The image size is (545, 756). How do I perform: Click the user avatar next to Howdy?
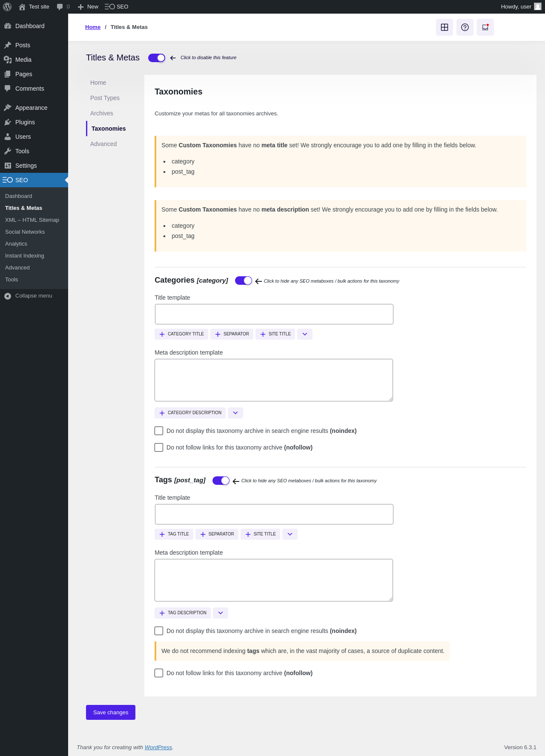[x=538, y=7]
